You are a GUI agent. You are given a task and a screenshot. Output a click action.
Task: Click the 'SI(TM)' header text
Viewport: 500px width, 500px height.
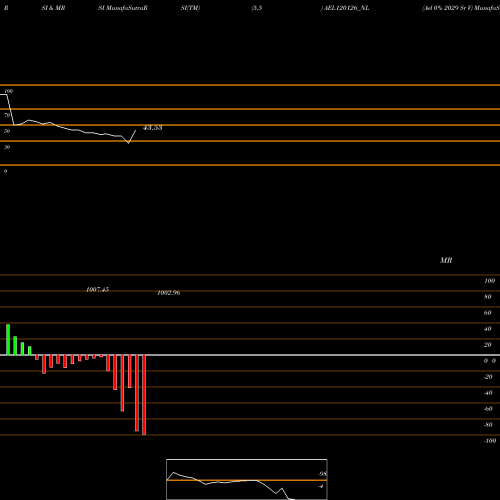pos(190,8)
